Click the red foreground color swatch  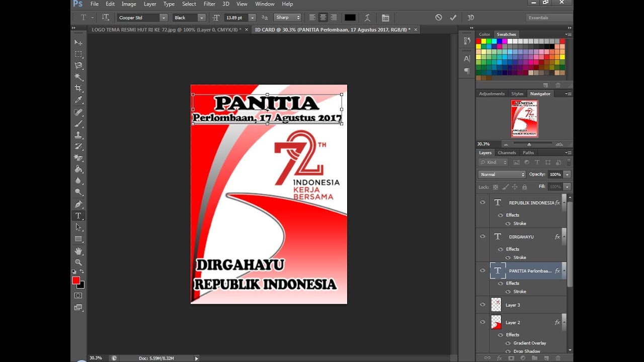point(76,280)
